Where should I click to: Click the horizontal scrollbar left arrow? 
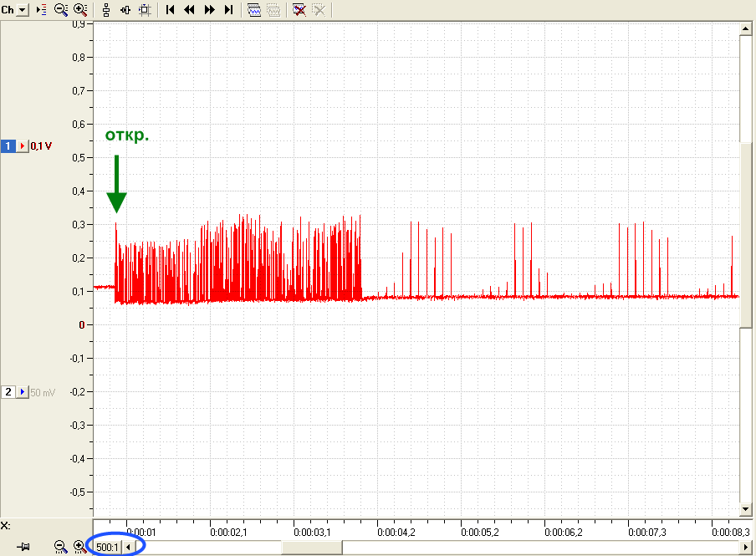pos(128,548)
